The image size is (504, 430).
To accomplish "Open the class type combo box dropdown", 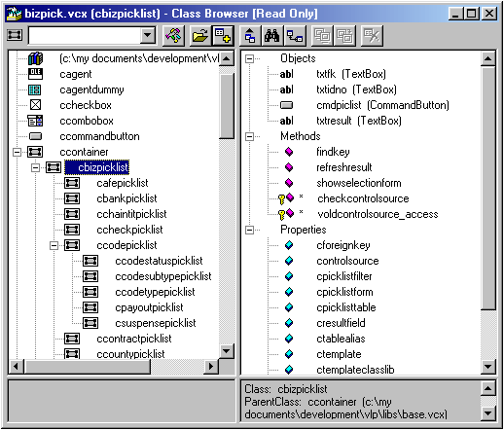I will pyautogui.click(x=148, y=35).
